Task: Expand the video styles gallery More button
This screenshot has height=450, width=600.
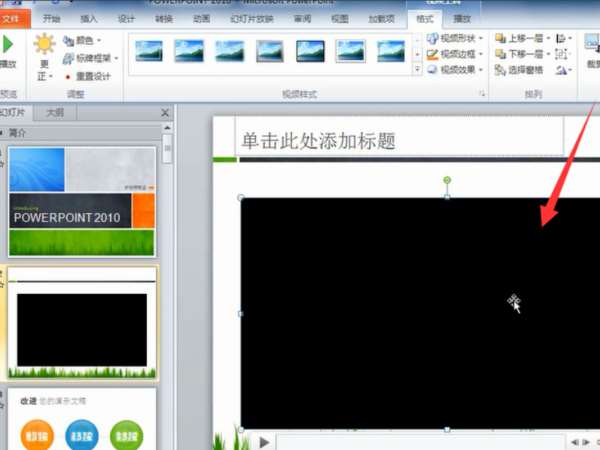Action: point(417,69)
